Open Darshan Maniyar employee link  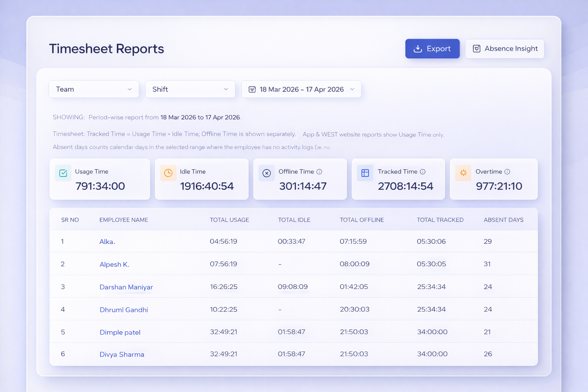(126, 287)
